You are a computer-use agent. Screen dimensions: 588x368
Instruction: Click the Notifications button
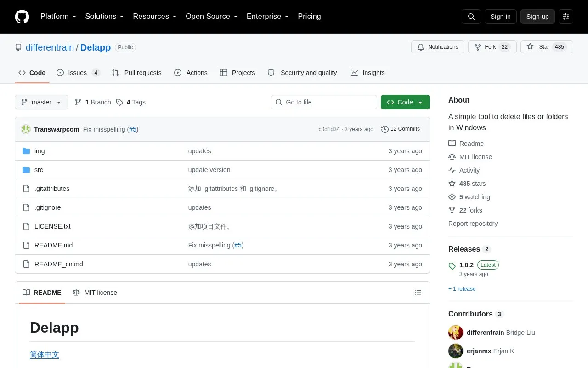[438, 47]
